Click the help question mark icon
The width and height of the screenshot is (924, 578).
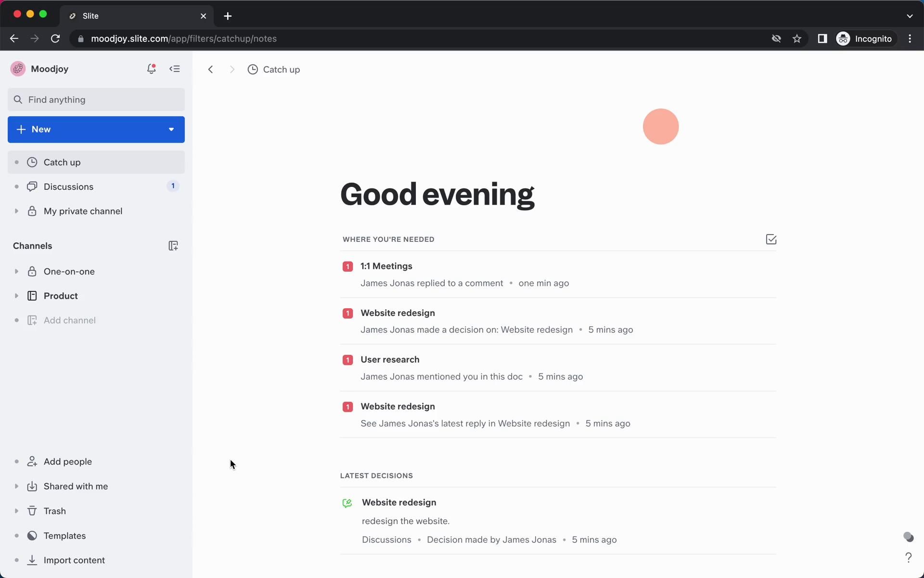908,557
